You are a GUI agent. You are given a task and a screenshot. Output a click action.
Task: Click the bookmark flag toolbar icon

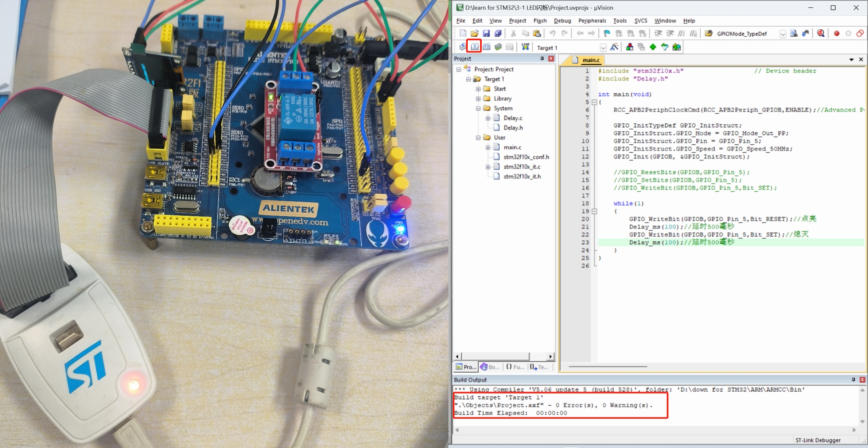(607, 33)
